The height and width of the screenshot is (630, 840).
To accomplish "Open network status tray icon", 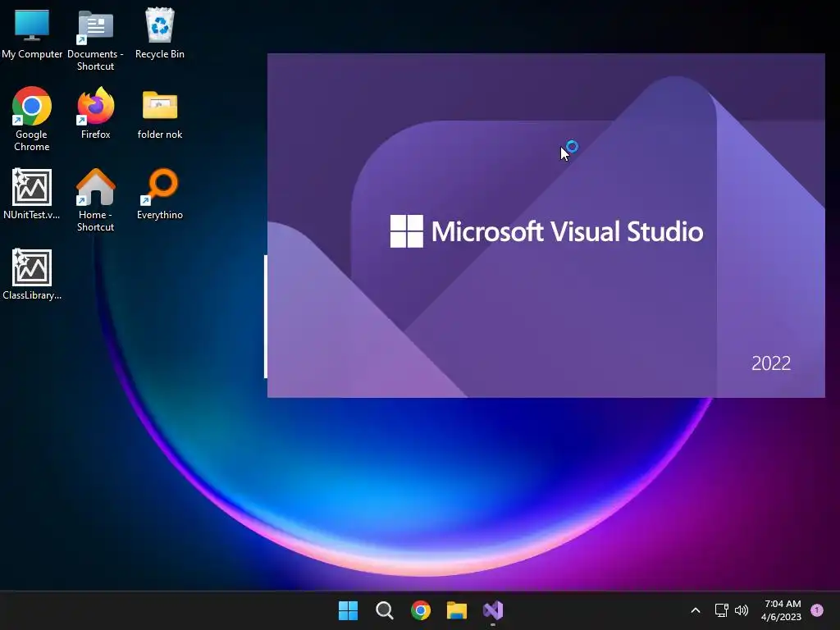I will (x=722, y=610).
